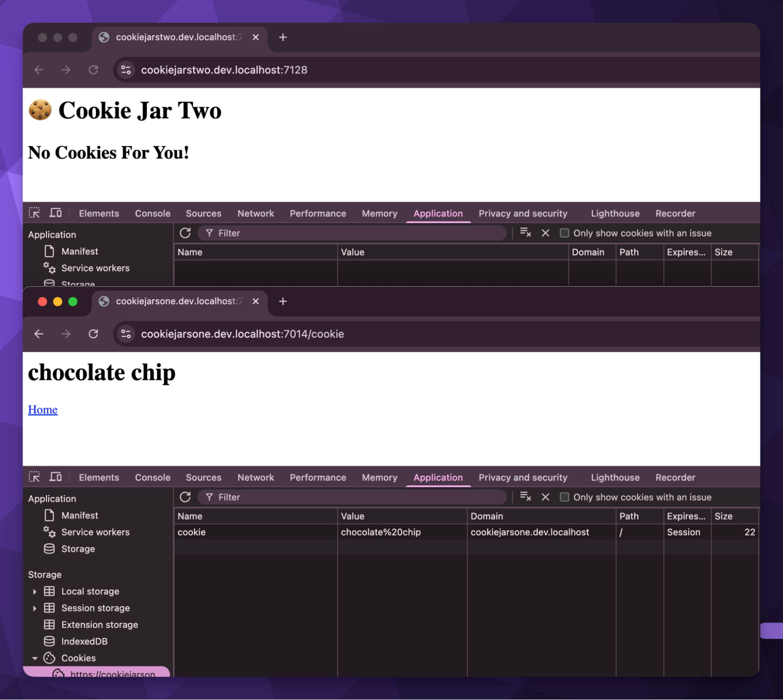Click the back arrow in the cookiejarstwo window

pyautogui.click(x=39, y=70)
